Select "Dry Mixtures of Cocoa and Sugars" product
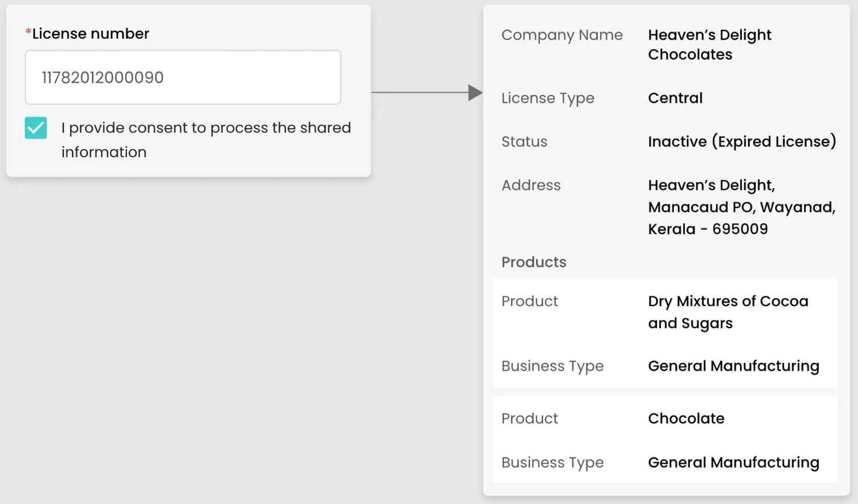The width and height of the screenshot is (858, 504). 728,312
